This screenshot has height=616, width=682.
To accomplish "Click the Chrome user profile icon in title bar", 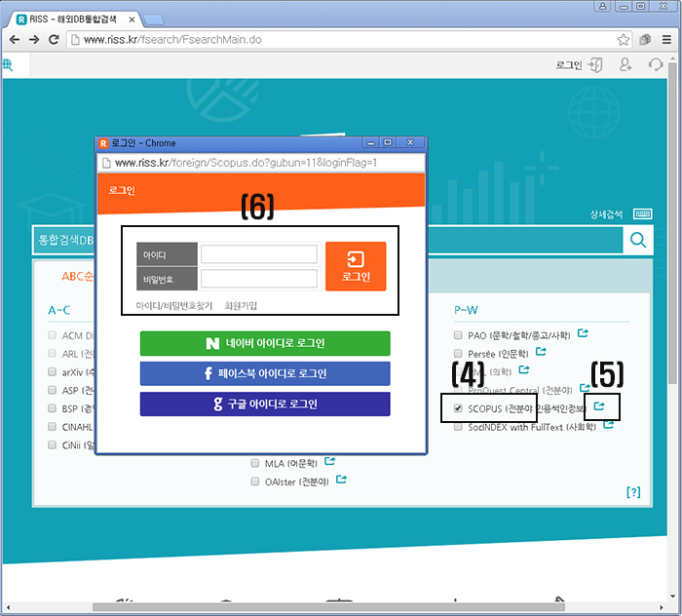I will (603, 6).
